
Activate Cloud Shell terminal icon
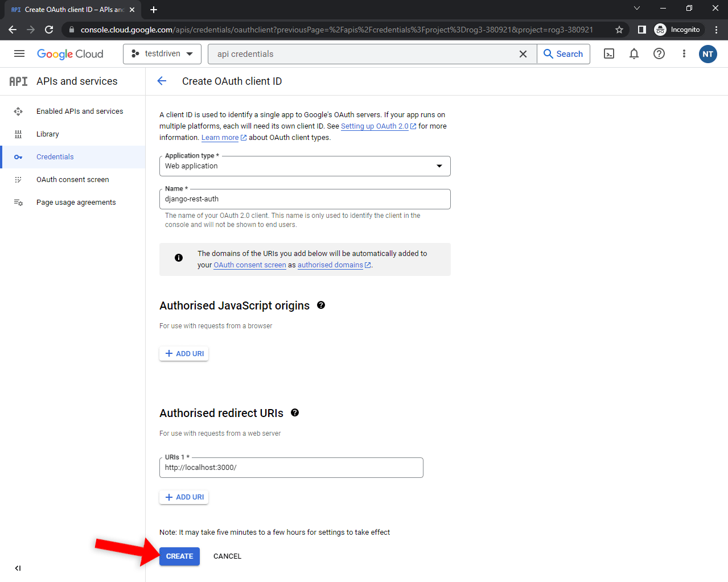pyautogui.click(x=609, y=54)
